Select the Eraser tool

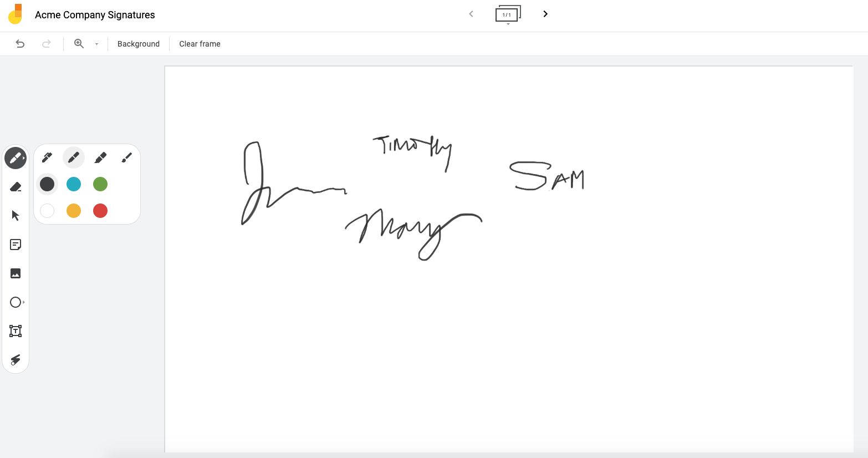[16, 187]
